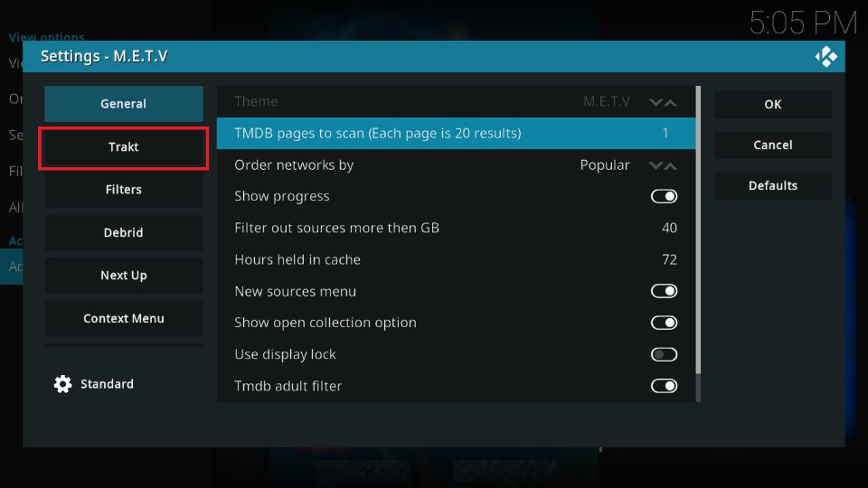
Task: Open the General settings category
Action: coord(124,103)
